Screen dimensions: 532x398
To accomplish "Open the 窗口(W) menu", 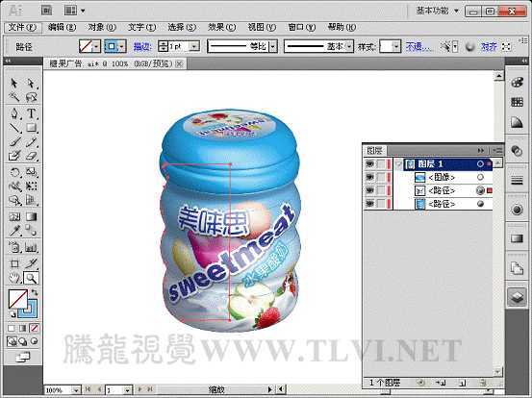I will coord(302,27).
